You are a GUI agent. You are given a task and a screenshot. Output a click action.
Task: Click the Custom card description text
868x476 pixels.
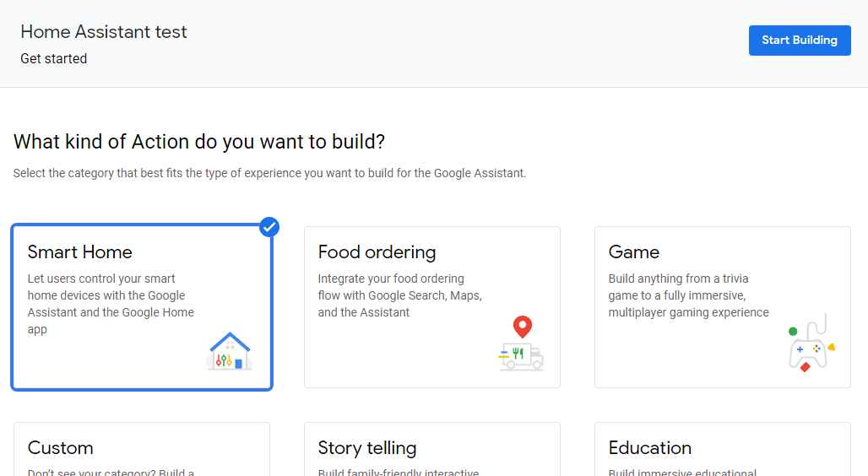pos(111,473)
